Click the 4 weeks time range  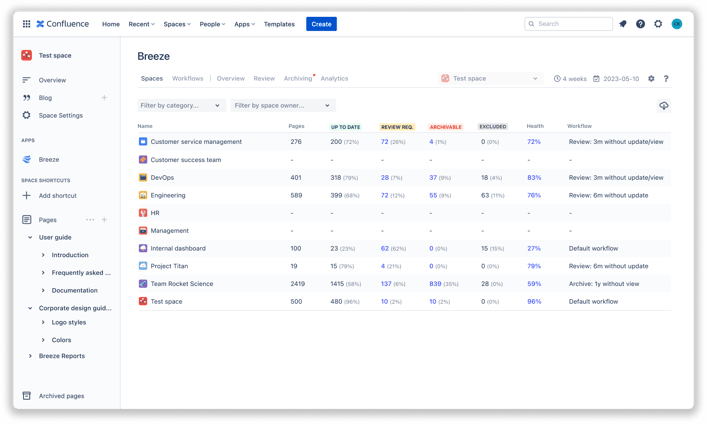570,78
